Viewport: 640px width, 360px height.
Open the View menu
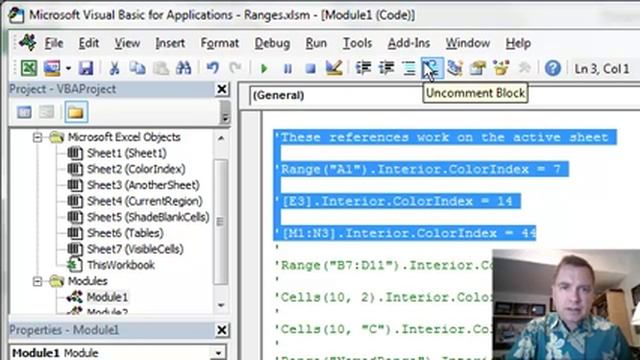127,43
